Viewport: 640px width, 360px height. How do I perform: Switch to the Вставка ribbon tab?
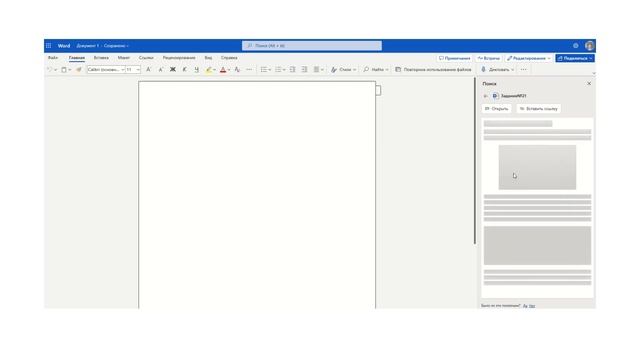(101, 58)
